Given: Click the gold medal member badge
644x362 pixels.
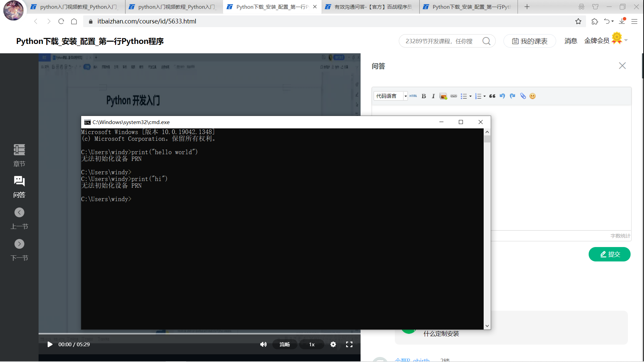Looking at the screenshot, I should pos(617,38).
